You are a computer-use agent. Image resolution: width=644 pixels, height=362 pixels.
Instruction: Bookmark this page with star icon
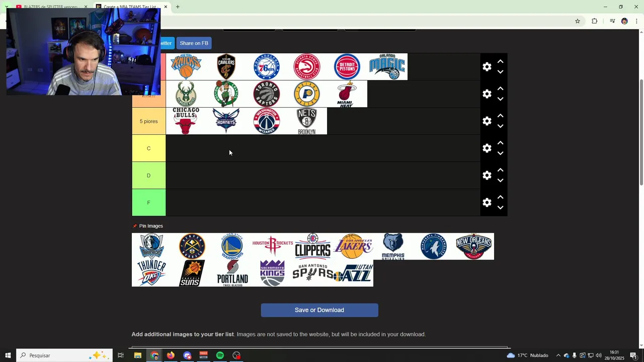click(578, 21)
